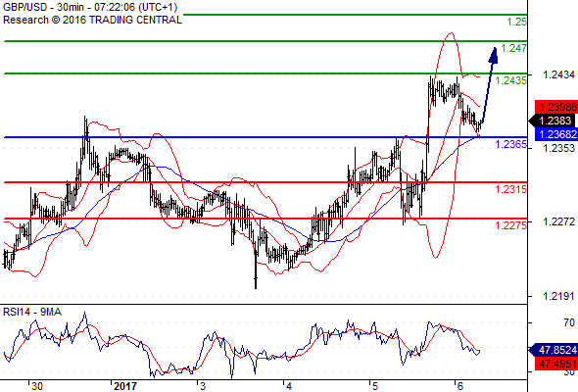The image size is (578, 392).
Task: Click the RSI14 - 9MA indicator title
Action: tap(32, 312)
